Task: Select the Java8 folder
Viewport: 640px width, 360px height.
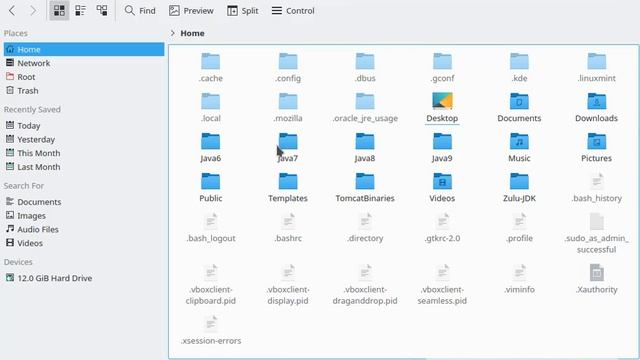Action: click(x=365, y=147)
